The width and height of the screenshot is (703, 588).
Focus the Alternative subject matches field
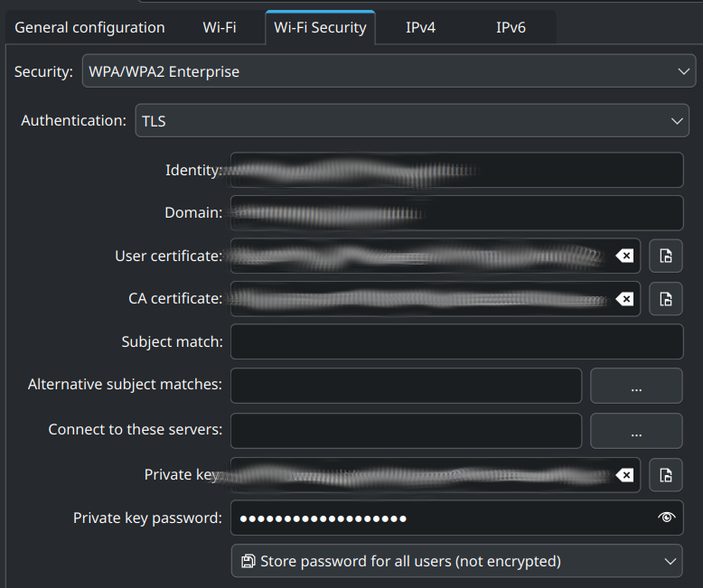[407, 386]
